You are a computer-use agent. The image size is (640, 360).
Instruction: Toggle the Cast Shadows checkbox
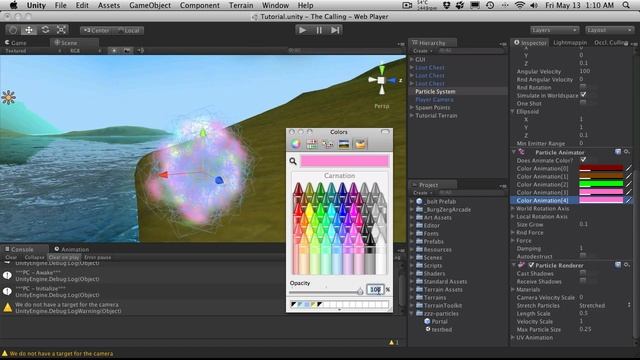click(x=583, y=273)
